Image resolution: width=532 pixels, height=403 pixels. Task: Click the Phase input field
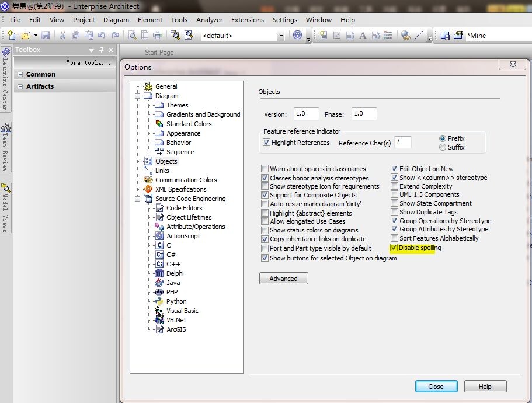(364, 114)
